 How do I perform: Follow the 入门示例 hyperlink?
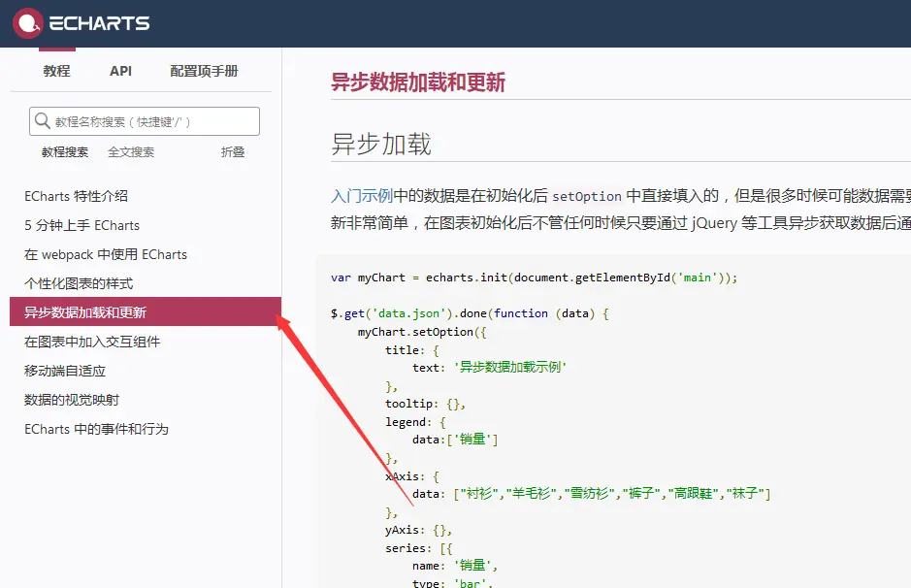click(x=362, y=196)
